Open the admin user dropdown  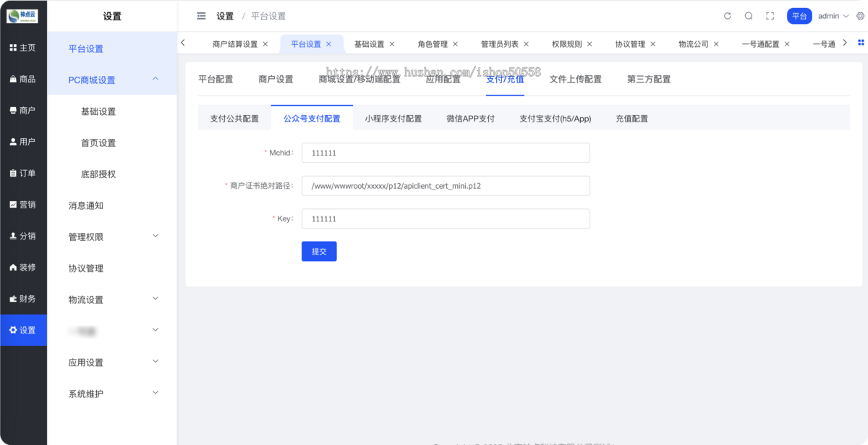coord(833,16)
